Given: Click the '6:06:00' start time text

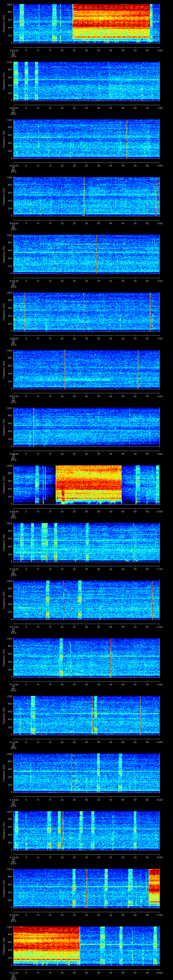Looking at the screenshot, I should (x=14, y=339).
